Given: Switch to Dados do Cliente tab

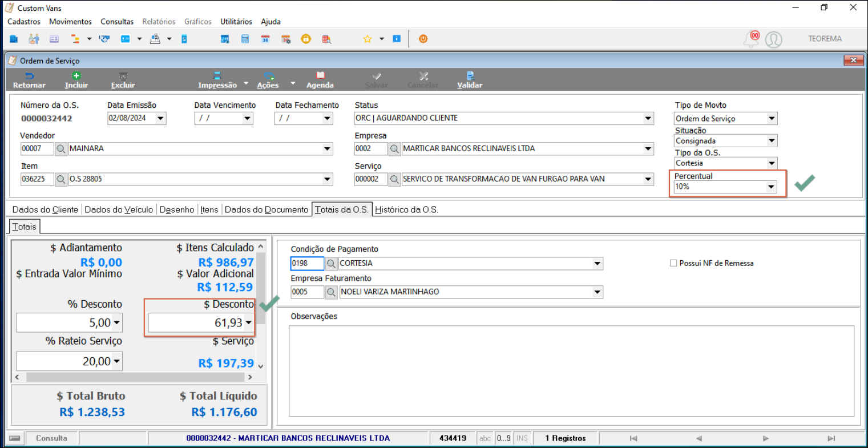Looking at the screenshot, I should click(45, 209).
